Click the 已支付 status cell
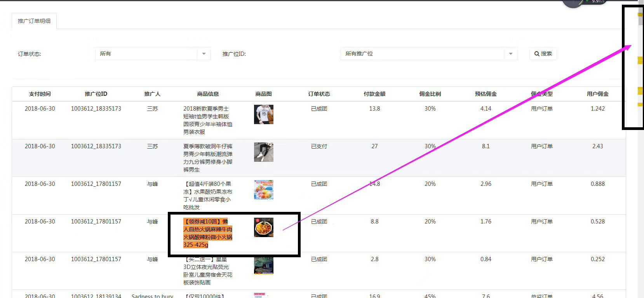 coord(319,146)
